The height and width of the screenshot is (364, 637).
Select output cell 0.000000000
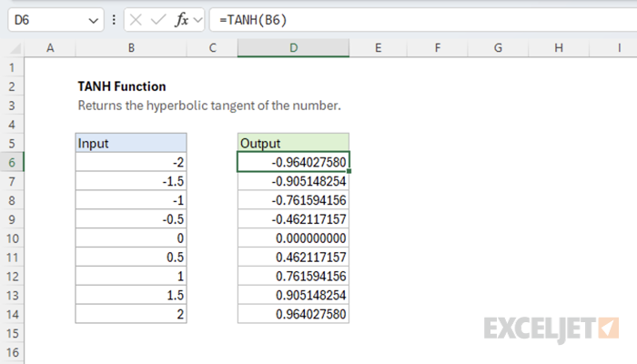coord(293,238)
